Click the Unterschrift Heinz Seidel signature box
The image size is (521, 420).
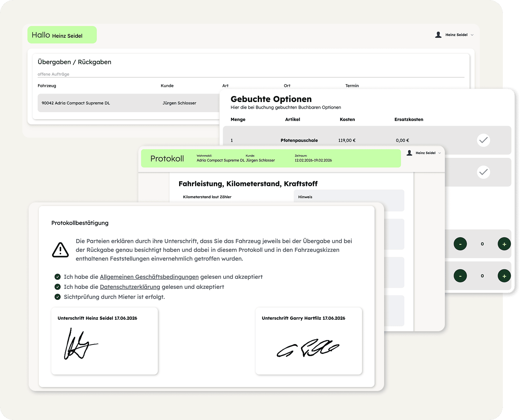point(104,341)
